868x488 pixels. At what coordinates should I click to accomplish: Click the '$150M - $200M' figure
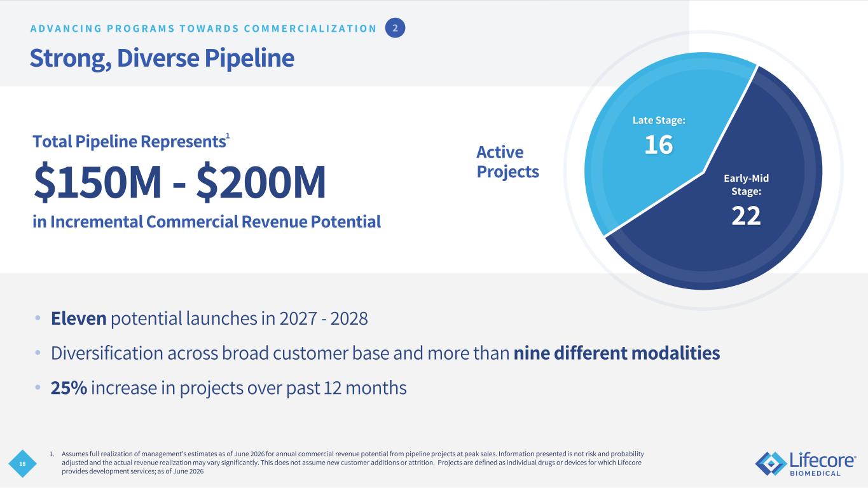(179, 182)
